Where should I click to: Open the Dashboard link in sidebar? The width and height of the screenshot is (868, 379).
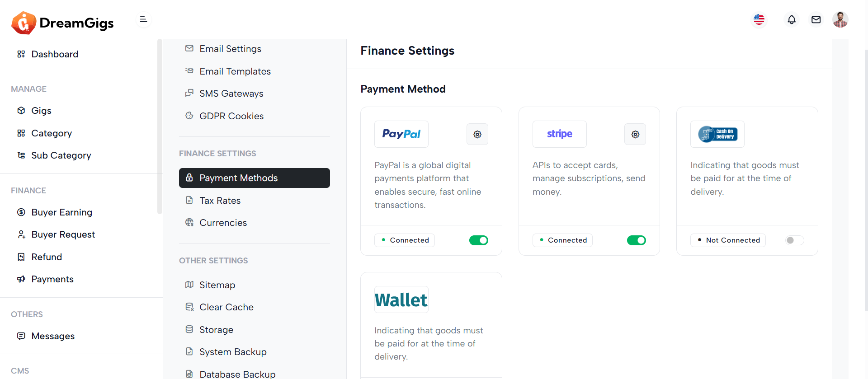(x=55, y=54)
